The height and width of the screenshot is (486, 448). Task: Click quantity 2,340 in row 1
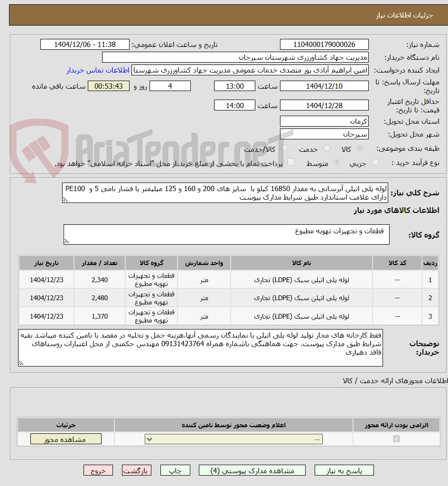(100, 280)
